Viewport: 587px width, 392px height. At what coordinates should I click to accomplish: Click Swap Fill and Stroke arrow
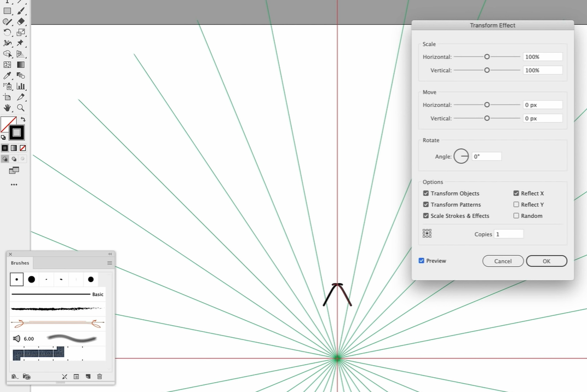pos(23,119)
